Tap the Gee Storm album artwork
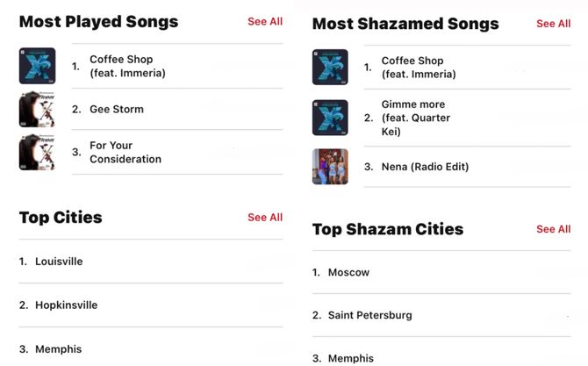The width and height of the screenshot is (588, 366). pos(37,109)
